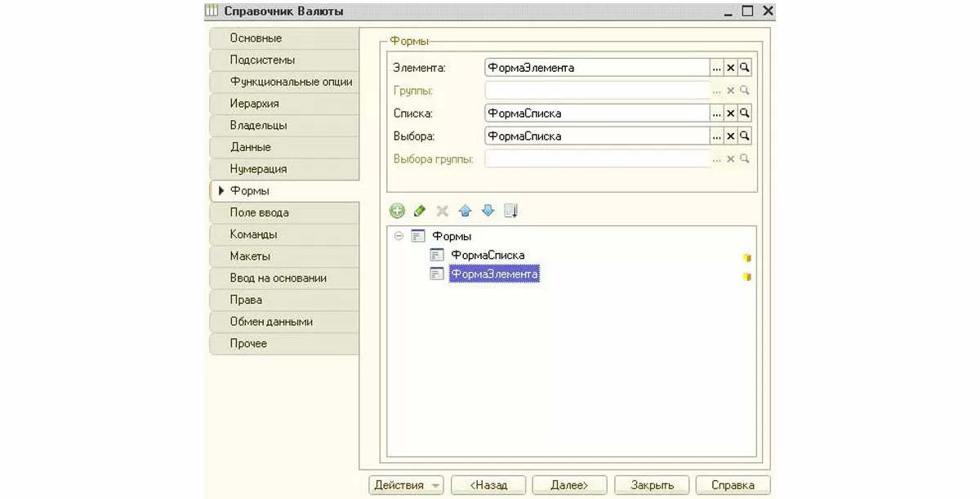Click the <Назад button
This screenshot has width=980, height=499.
(x=488, y=485)
